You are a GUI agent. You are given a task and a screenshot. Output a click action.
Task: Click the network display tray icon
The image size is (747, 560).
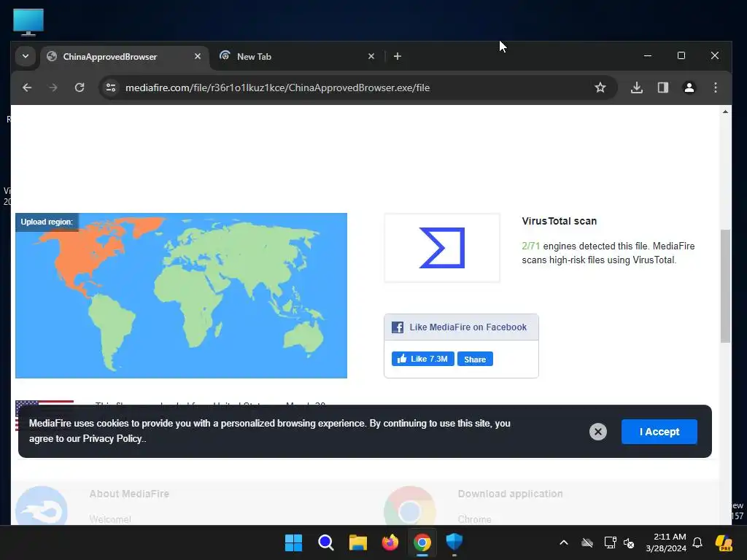pyautogui.click(x=610, y=542)
